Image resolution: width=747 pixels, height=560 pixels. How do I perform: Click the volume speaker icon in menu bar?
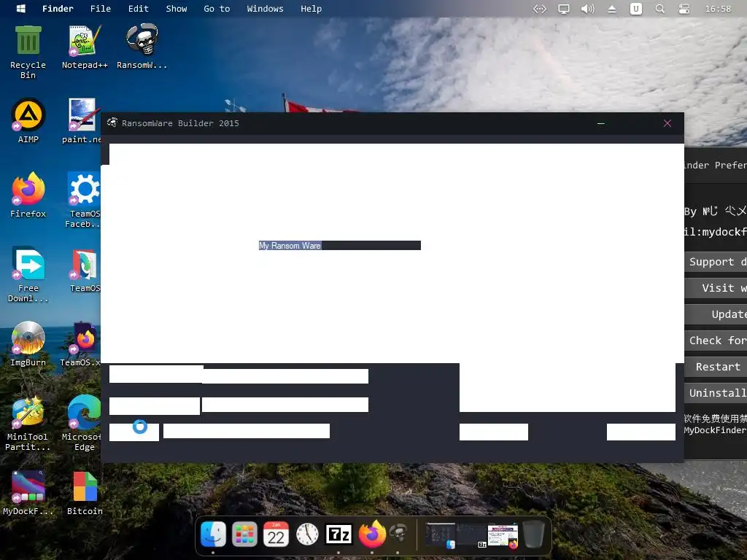coord(588,9)
